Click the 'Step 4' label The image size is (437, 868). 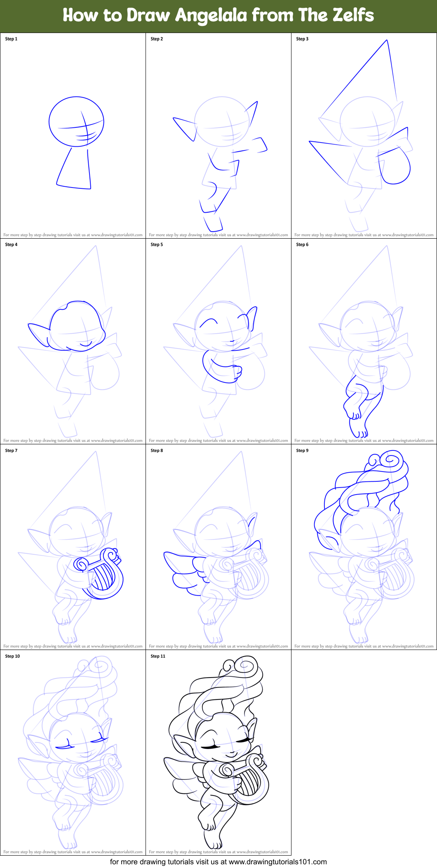pos(11,244)
